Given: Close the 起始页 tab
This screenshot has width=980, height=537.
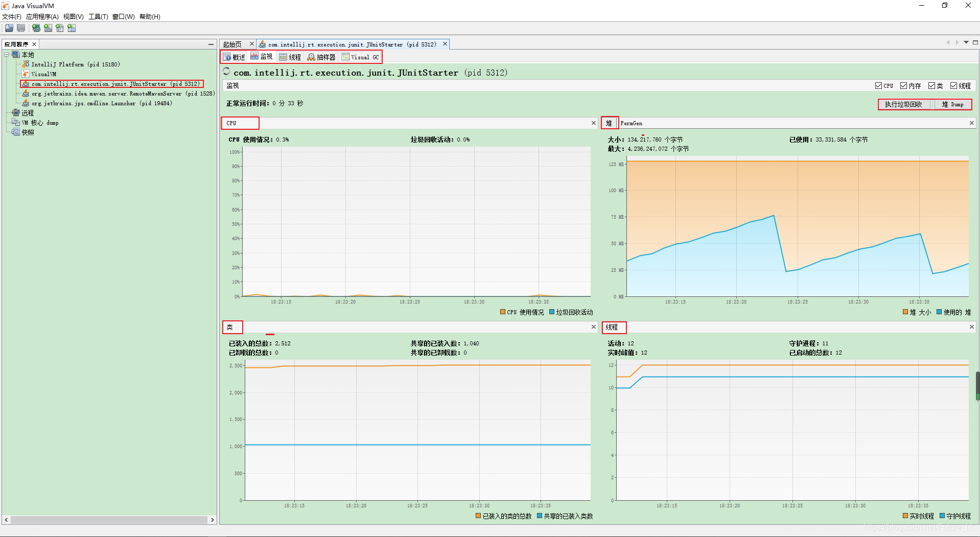Looking at the screenshot, I should pos(251,44).
